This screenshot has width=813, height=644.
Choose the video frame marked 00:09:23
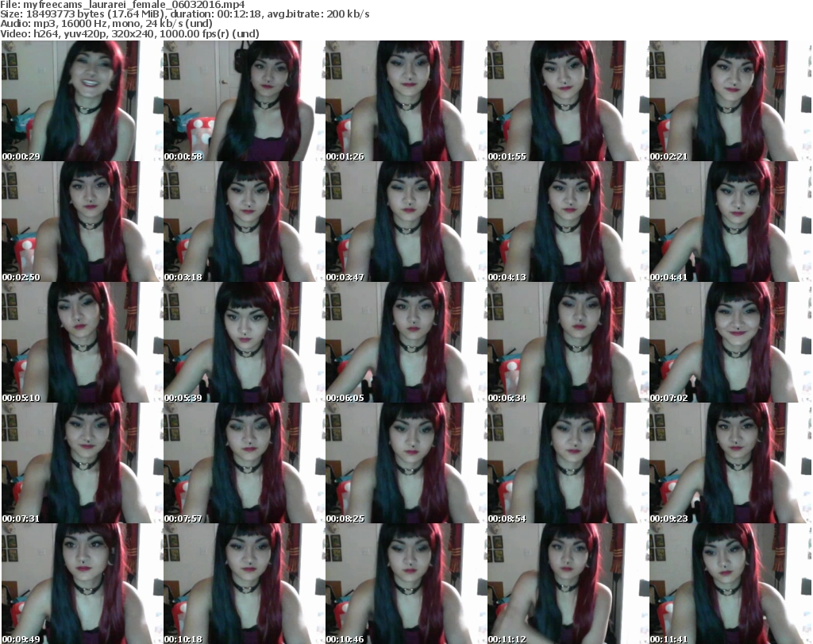point(730,463)
